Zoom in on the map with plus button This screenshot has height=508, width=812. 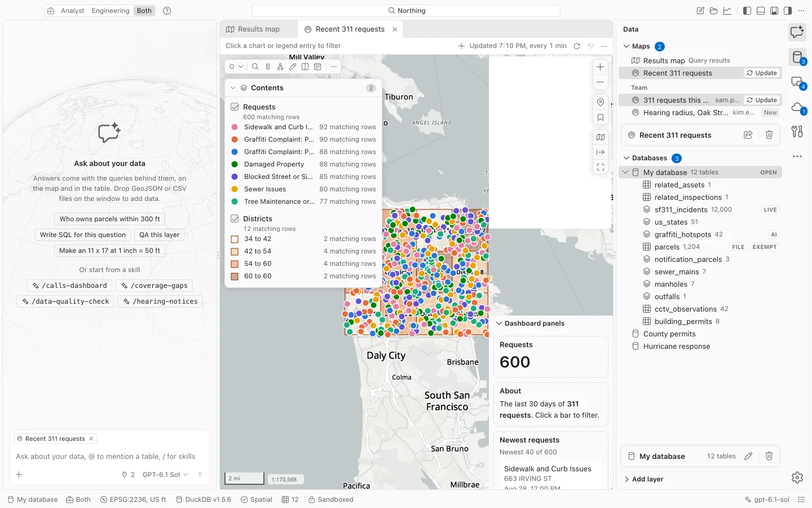(x=601, y=67)
